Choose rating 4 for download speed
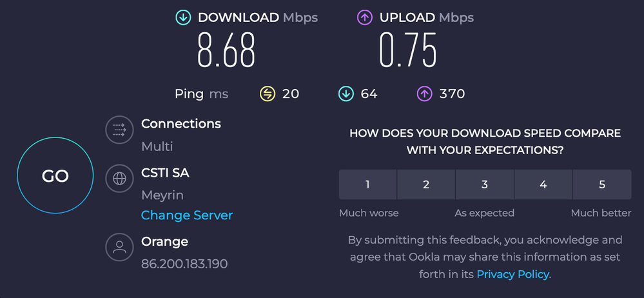Screen dimensions: 644x298 [543, 184]
